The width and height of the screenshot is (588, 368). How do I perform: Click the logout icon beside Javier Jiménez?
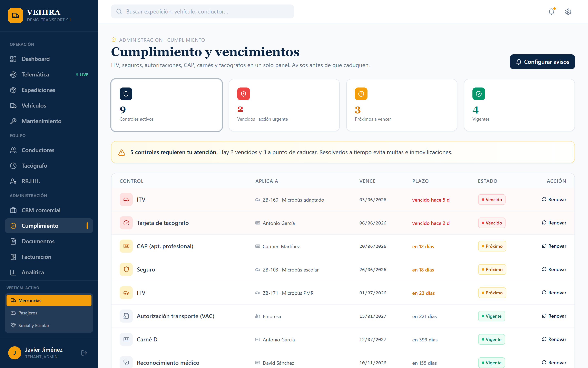(x=84, y=353)
